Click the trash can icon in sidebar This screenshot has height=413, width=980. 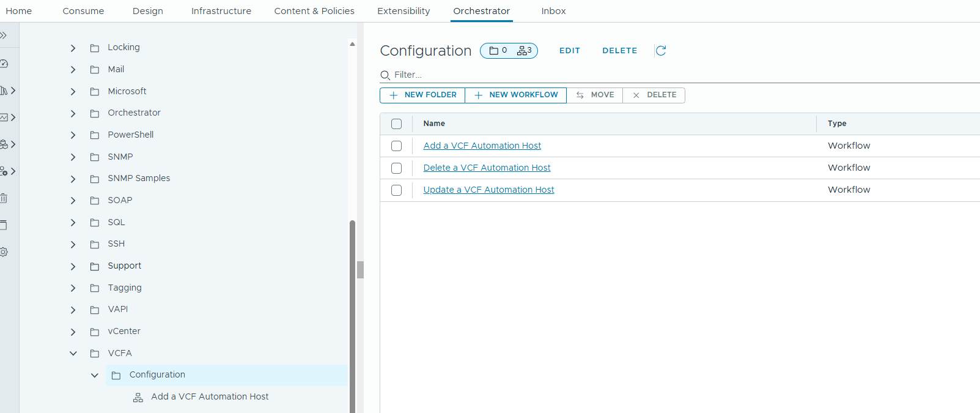click(4, 198)
